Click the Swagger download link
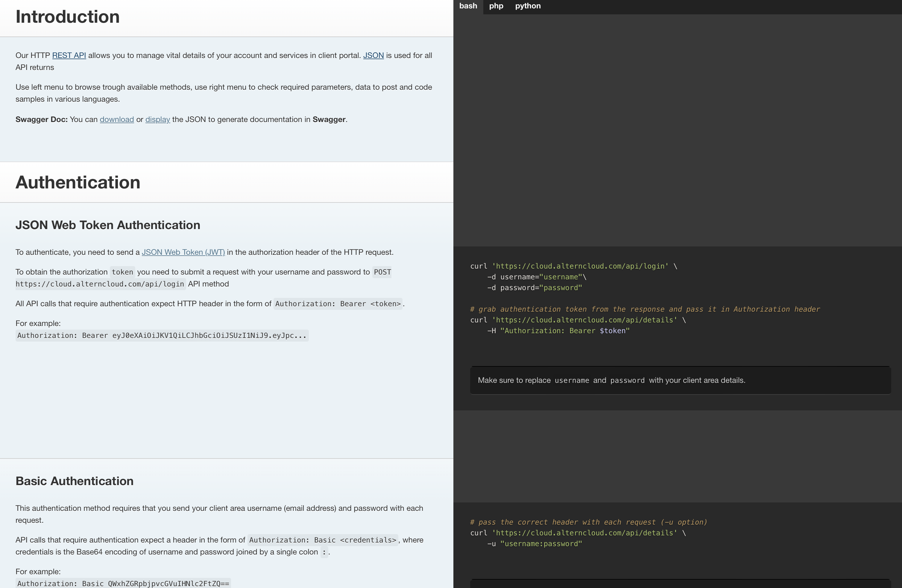This screenshot has width=902, height=588. coord(117,119)
